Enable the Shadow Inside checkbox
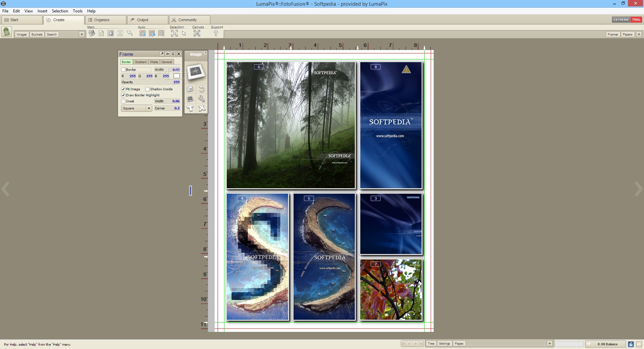Viewport: 644px width, 349px height. pos(147,89)
